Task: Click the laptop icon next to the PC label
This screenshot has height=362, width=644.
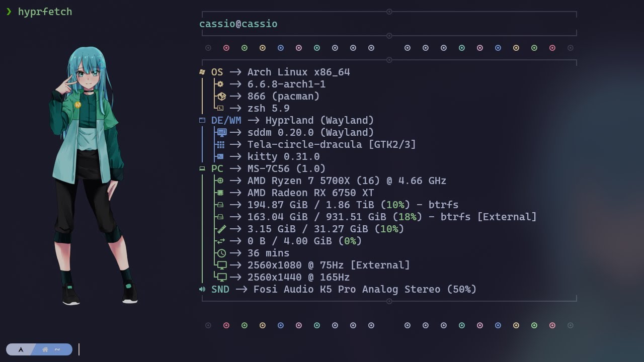Action: 202,168
